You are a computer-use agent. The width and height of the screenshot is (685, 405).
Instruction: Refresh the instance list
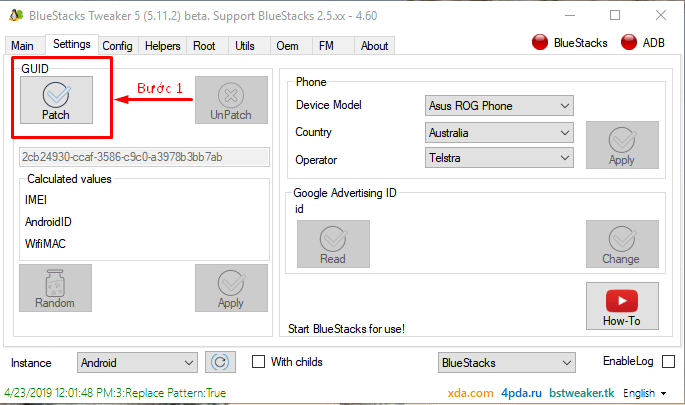[x=220, y=362]
